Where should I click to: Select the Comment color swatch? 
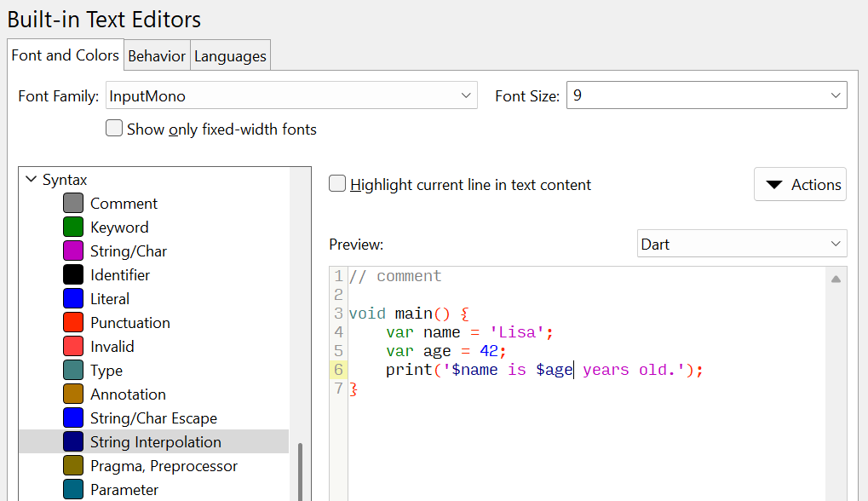(x=74, y=203)
